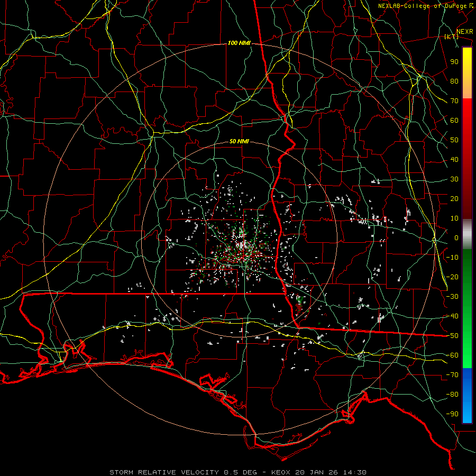The width and height of the screenshot is (476, 476).
Task: Click the "0.5 DEG" elevation text in the caption
Action: pos(240,472)
